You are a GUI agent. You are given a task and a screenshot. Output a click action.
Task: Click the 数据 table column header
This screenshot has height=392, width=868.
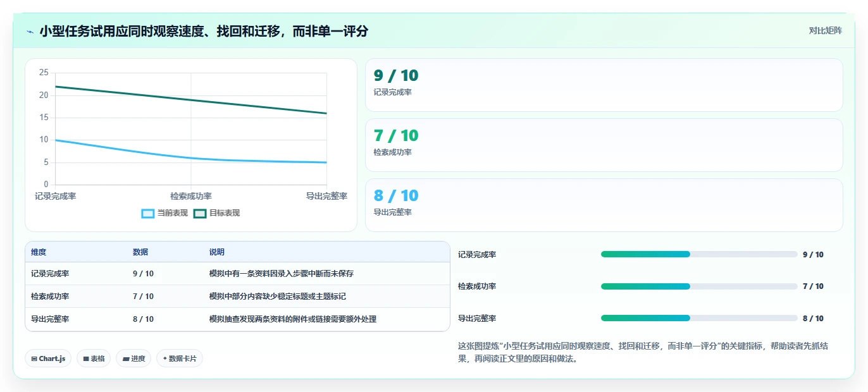[140, 252]
